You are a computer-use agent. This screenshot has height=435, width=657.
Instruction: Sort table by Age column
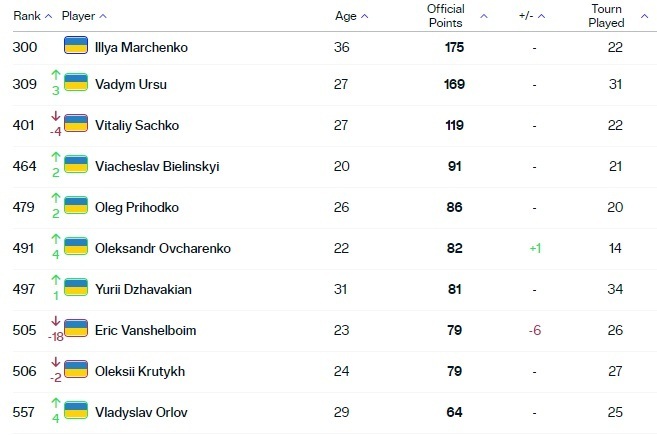350,16
